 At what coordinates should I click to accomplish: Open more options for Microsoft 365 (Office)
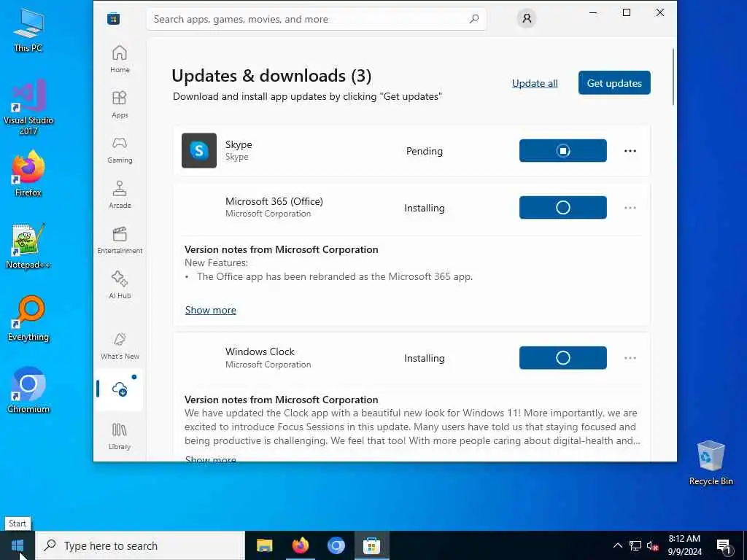[630, 208]
